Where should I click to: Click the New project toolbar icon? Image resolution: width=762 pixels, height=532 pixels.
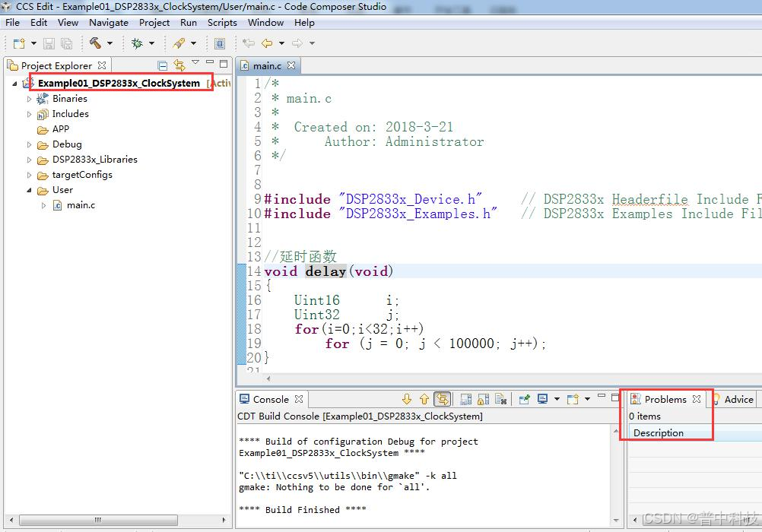pos(19,43)
